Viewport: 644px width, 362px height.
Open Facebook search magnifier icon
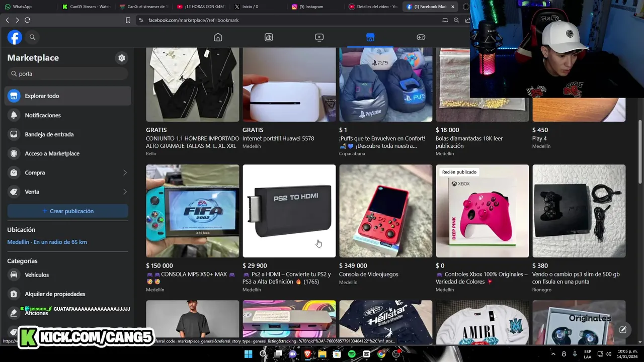pos(32,37)
